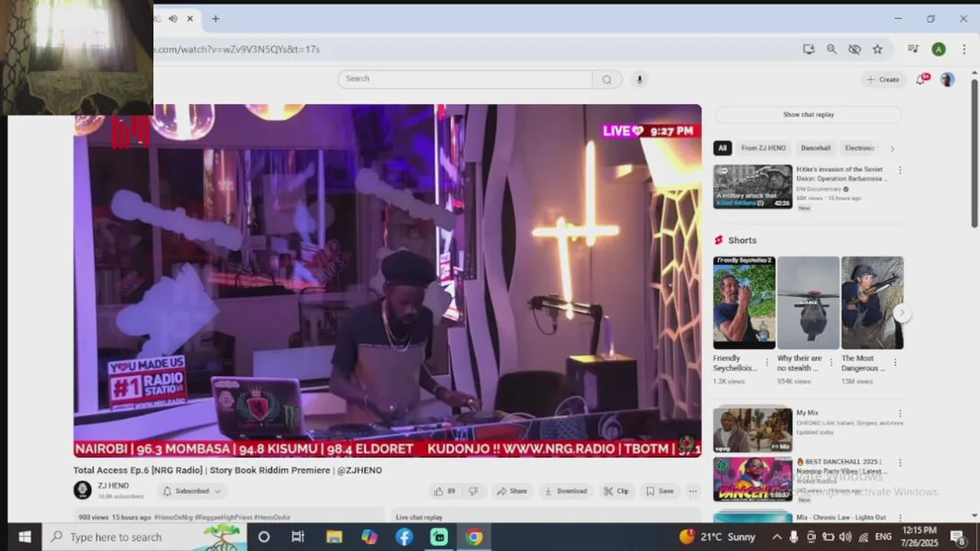Viewport: 980px width, 551px height.
Task: Dislike the video with thumbs down
Action: tap(473, 491)
